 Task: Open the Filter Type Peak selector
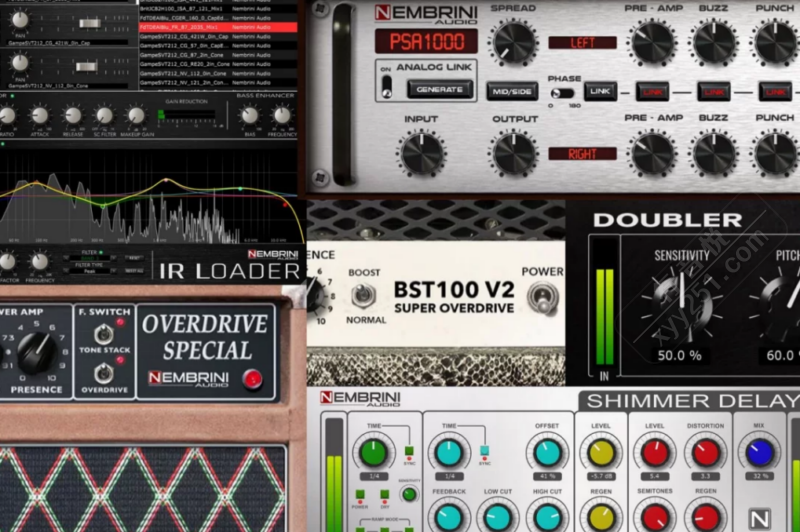pyautogui.click(x=89, y=272)
